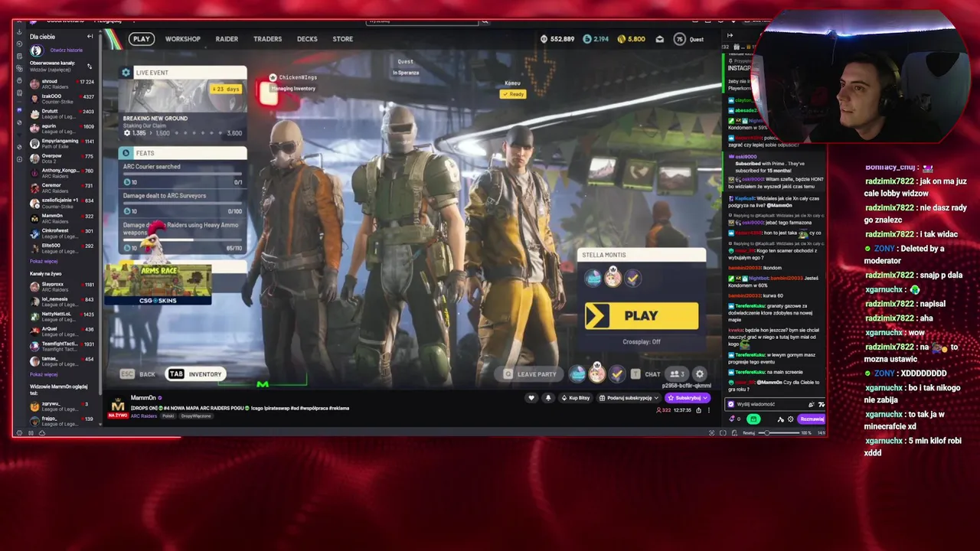Open NattyNattLoL channel in live list
The height and width of the screenshot is (551, 980).
[61, 316]
